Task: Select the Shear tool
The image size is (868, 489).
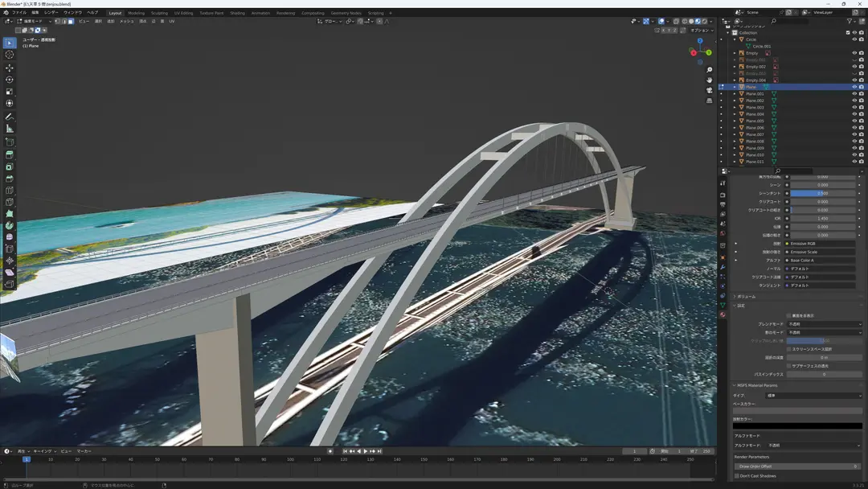Action: (10, 273)
